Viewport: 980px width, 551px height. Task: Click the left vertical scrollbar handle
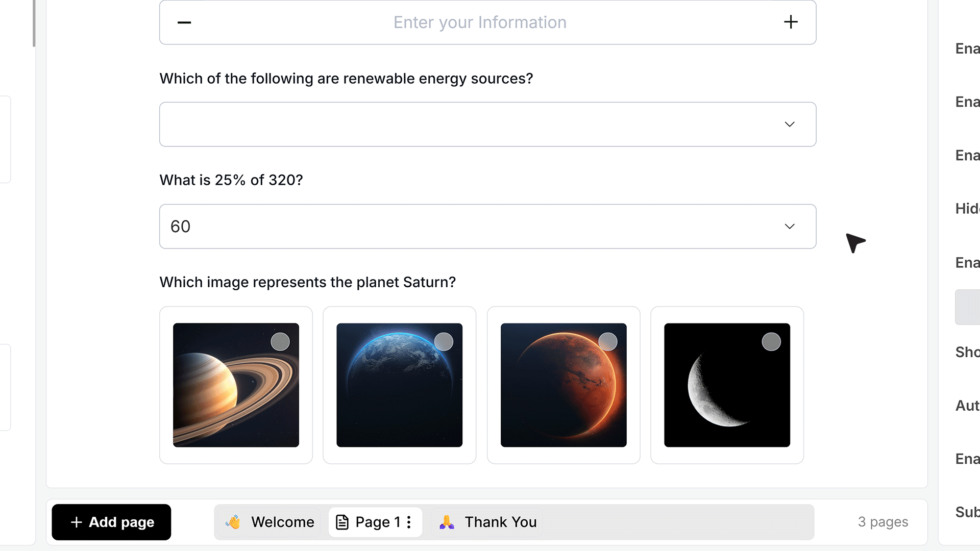(x=34, y=23)
